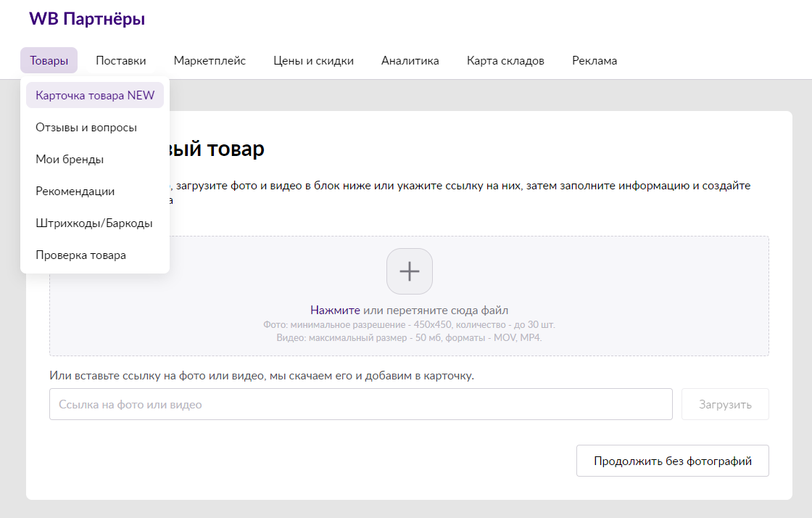Click the video requirements text line

(409, 338)
